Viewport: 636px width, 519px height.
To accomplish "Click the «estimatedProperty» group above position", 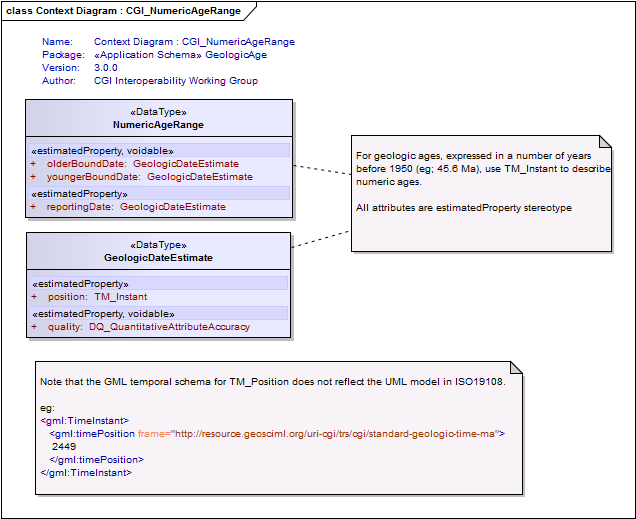I will pyautogui.click(x=159, y=283).
